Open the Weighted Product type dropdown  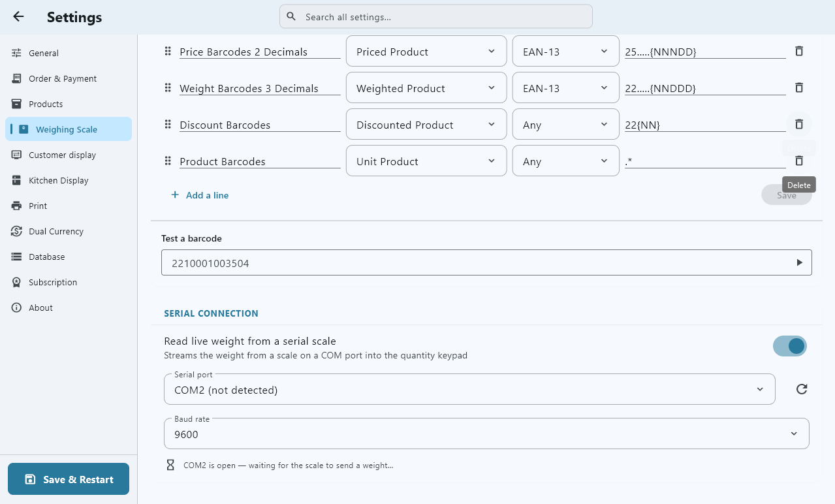[426, 87]
